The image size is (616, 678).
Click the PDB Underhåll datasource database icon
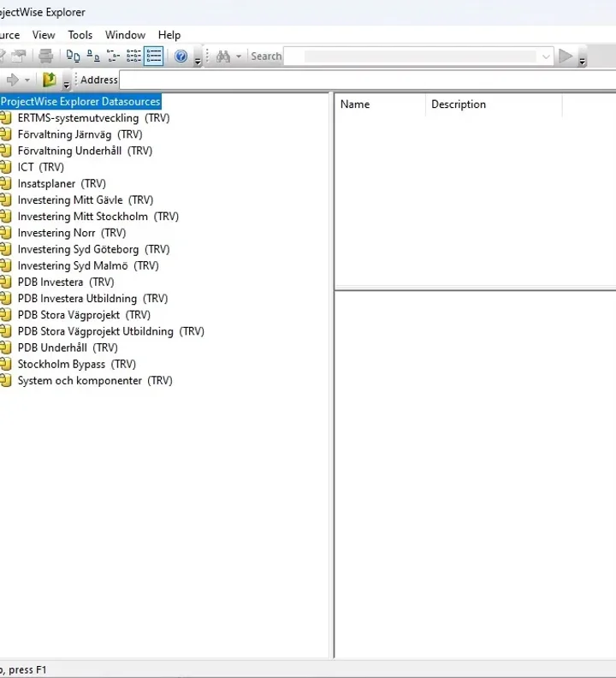[6, 348]
